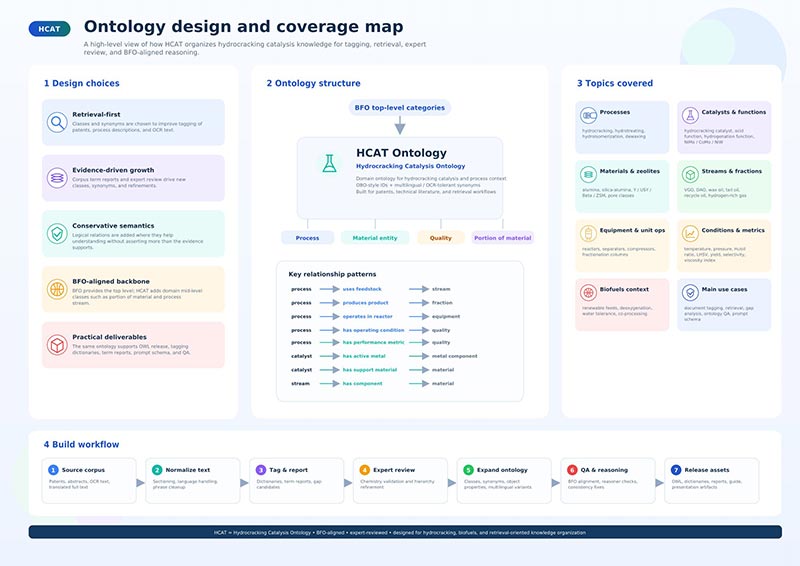Viewport: 800px width, 566px height.
Task: Click the '1 Design choices' heading
Action: (82, 83)
